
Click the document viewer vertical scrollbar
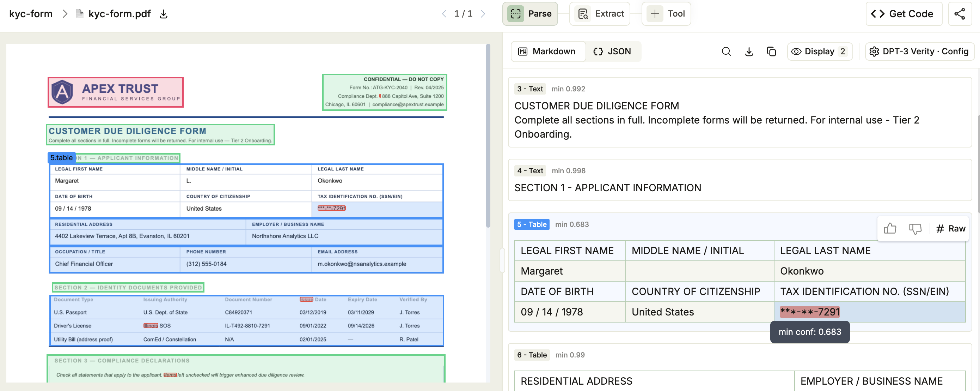pos(488,136)
